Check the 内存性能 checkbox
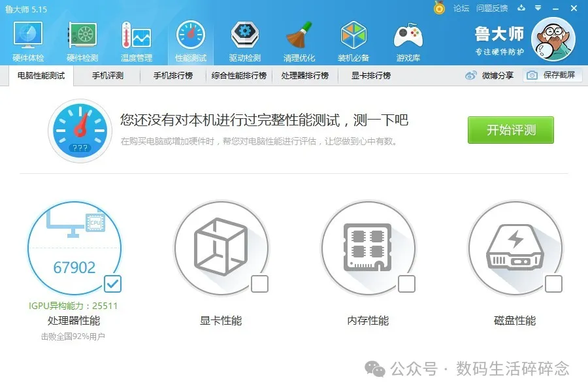Image resolution: width=588 pixels, height=392 pixels. [x=406, y=284]
